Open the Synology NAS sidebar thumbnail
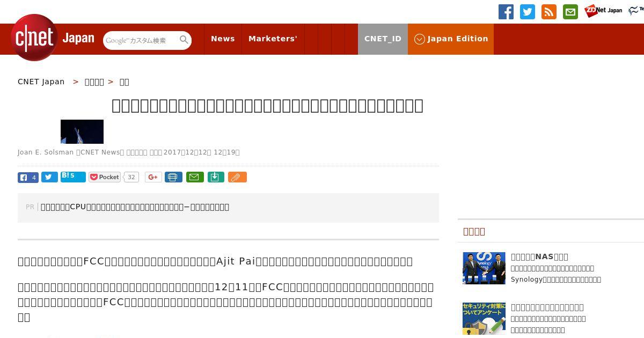This screenshot has width=644, height=338. (484, 268)
